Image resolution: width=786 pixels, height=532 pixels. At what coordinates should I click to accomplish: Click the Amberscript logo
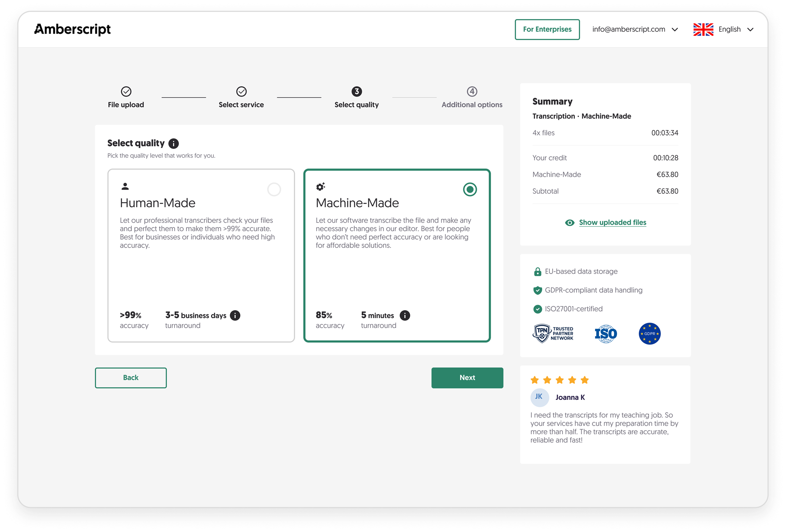72,29
